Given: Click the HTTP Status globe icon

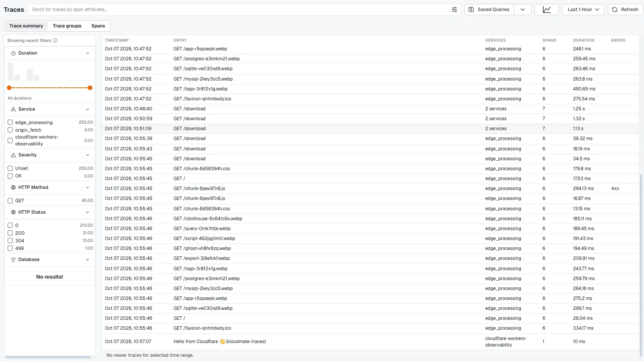Looking at the screenshot, I should tap(13, 212).
